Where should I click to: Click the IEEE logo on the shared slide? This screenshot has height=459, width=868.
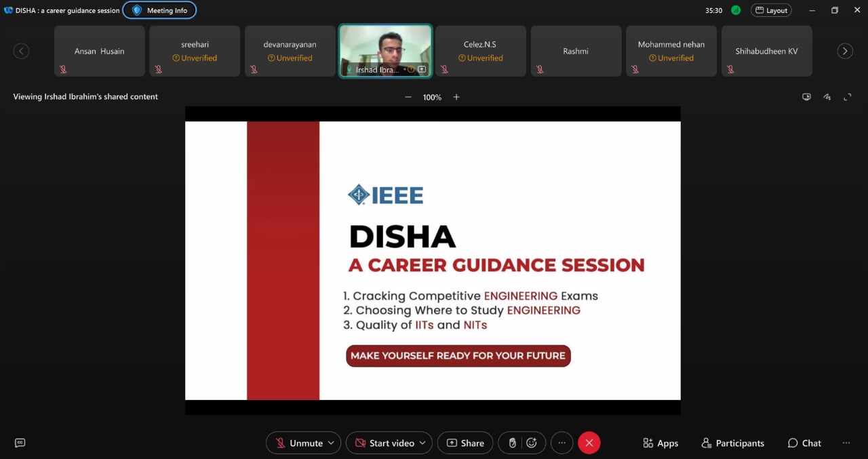click(x=385, y=195)
